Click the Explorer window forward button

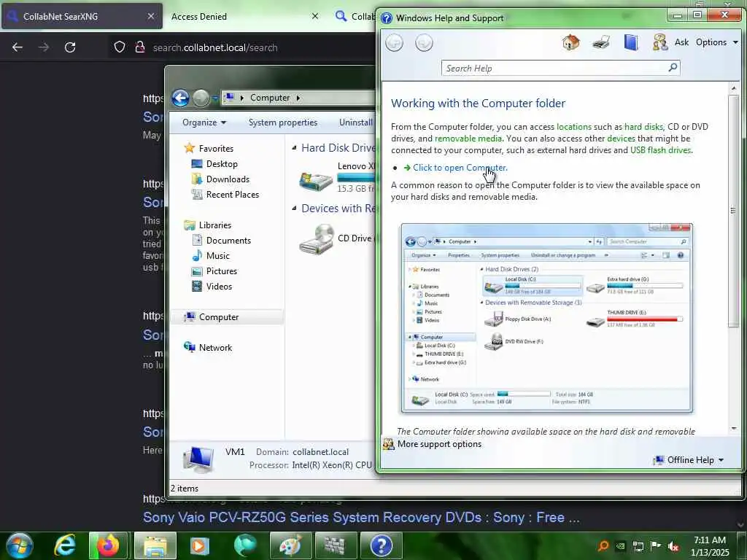click(x=201, y=98)
